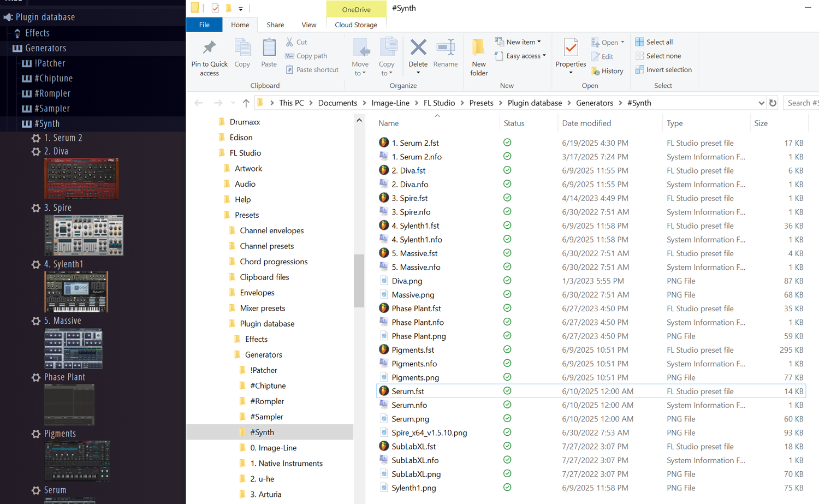
Task: Click the gear icon beside the 3. Spire preset
Action: tap(36, 207)
